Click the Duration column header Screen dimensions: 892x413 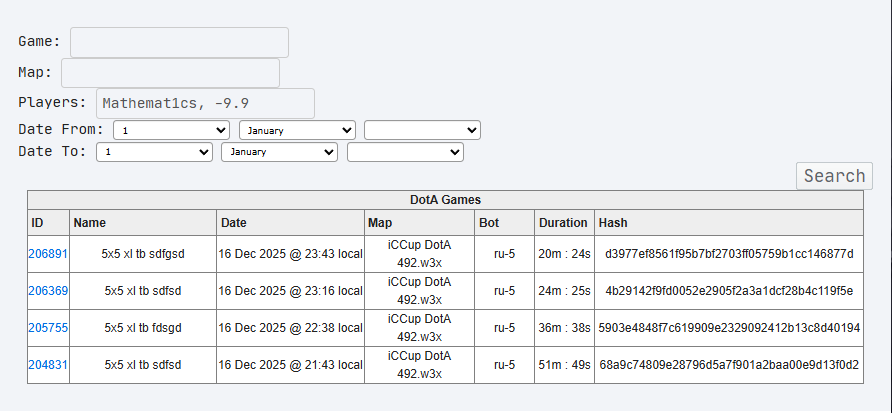click(563, 222)
